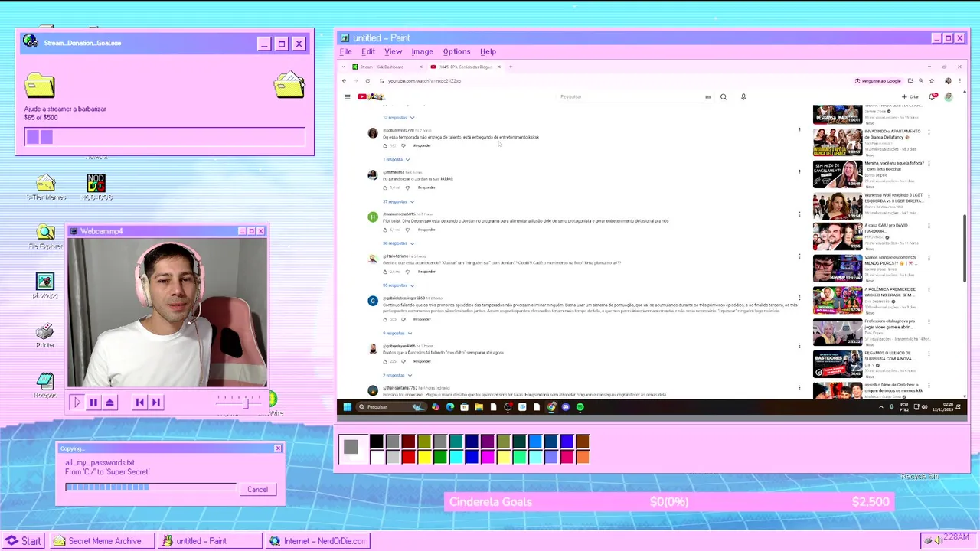Click 'Pergunte ao Google' in address bar
Viewport: 980px width, 551px height.
pos(878,80)
